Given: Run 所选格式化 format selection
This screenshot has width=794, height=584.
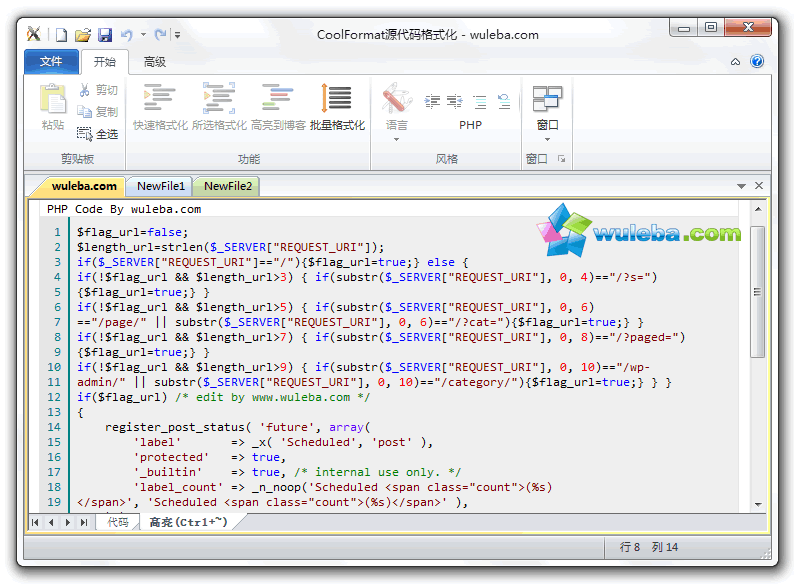Looking at the screenshot, I should pyautogui.click(x=219, y=106).
